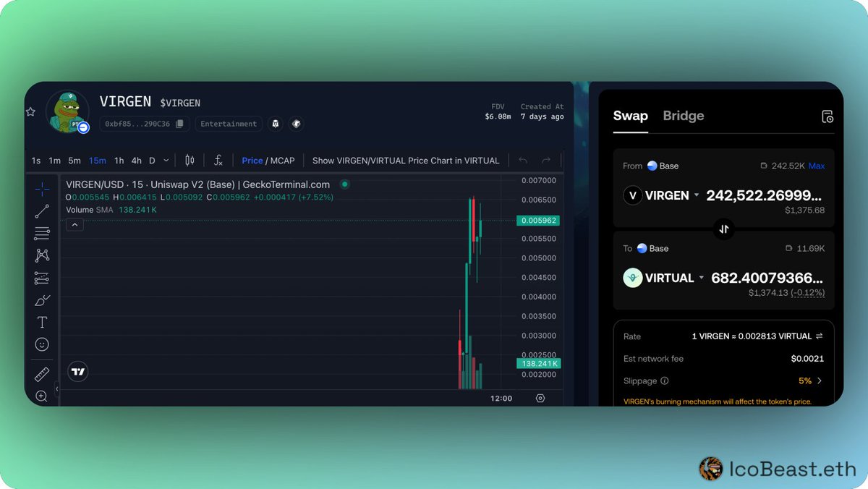Viewport: 868px width, 489px height.
Task: Select the 15m chart interval
Action: 98,161
